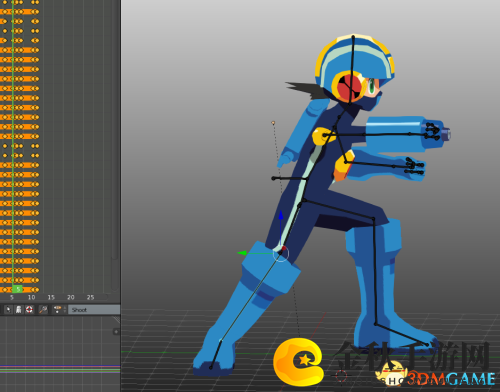Screen dimensions: 500x392
Task: Toggle the ghost Show Hidden icon
Action: point(19,310)
